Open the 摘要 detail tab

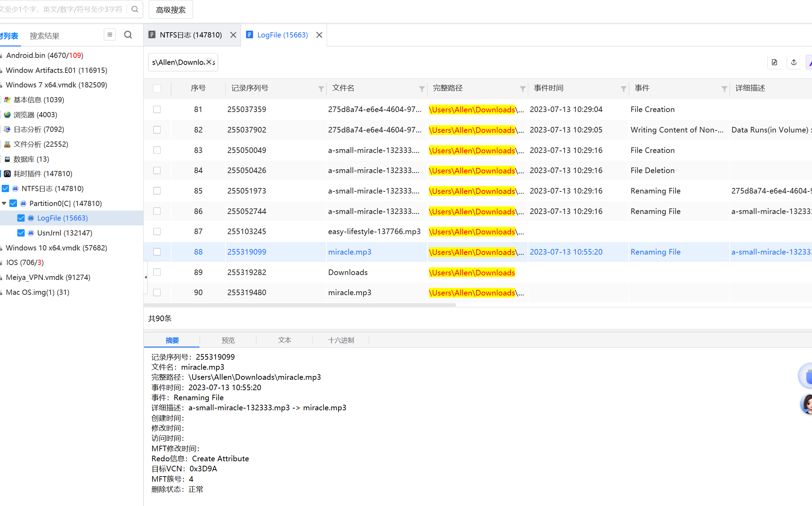point(172,340)
